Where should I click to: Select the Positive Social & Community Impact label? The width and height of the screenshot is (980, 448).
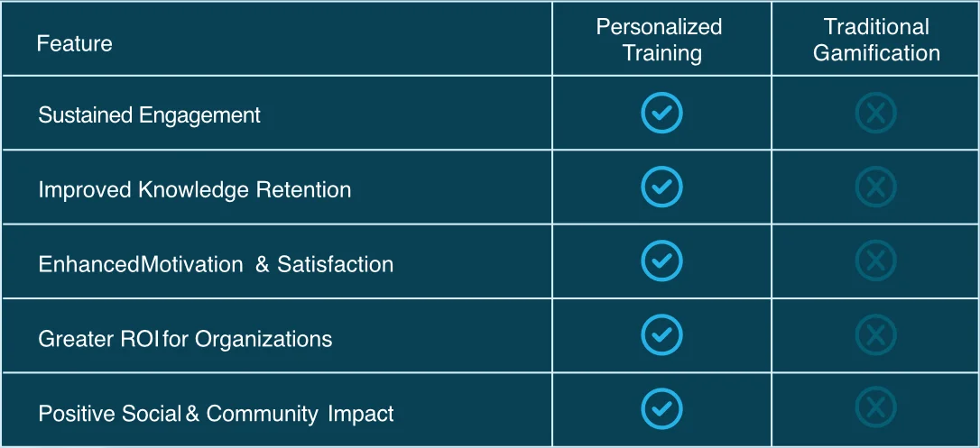(216, 414)
